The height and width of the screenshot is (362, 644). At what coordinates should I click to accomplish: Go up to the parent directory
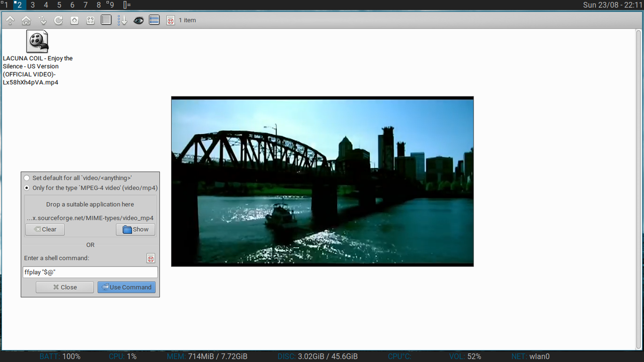[x=10, y=20]
